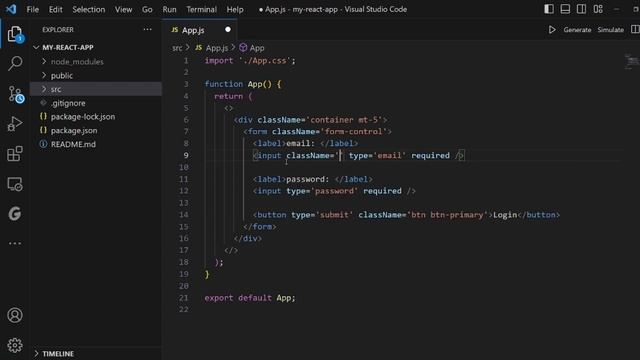
Task: Click the Login button text in code
Action: click(x=505, y=215)
